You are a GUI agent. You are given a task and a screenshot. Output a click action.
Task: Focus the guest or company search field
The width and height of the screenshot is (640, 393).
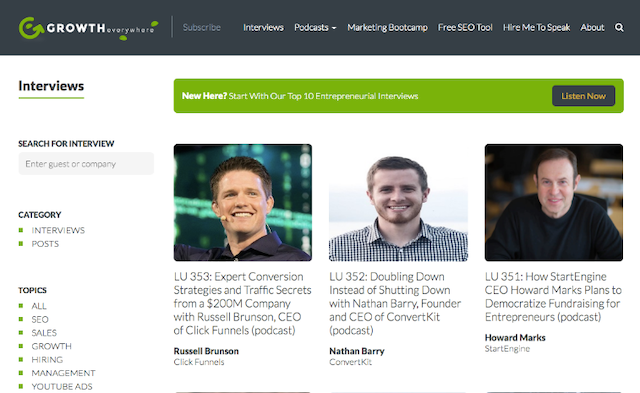click(86, 164)
